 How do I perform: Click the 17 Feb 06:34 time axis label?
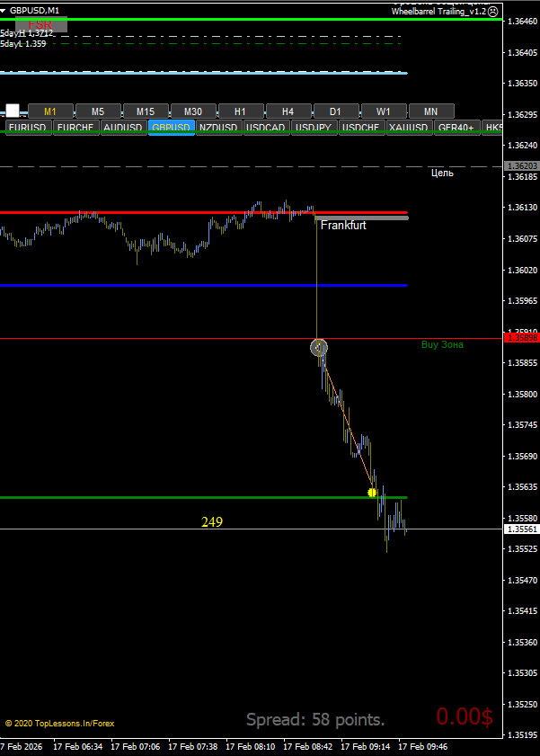coord(77,746)
